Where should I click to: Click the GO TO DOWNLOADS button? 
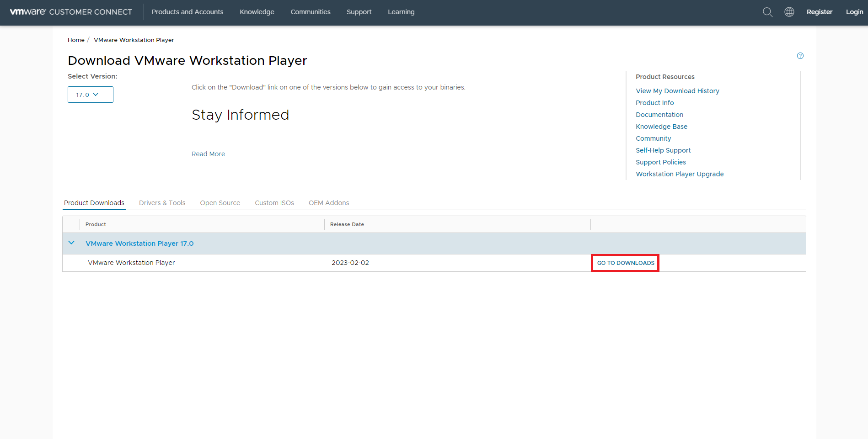[626, 263]
